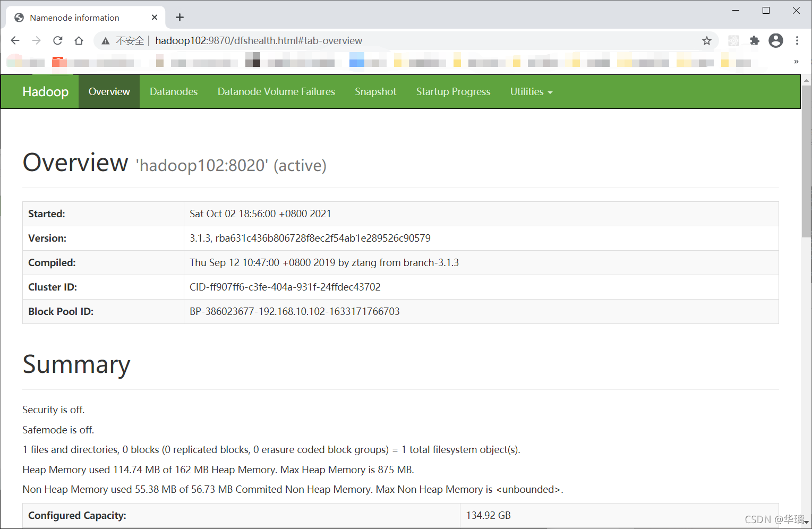Click the 'hadoop102:8020' (active) subtitle
This screenshot has width=812, height=529.
tap(231, 166)
